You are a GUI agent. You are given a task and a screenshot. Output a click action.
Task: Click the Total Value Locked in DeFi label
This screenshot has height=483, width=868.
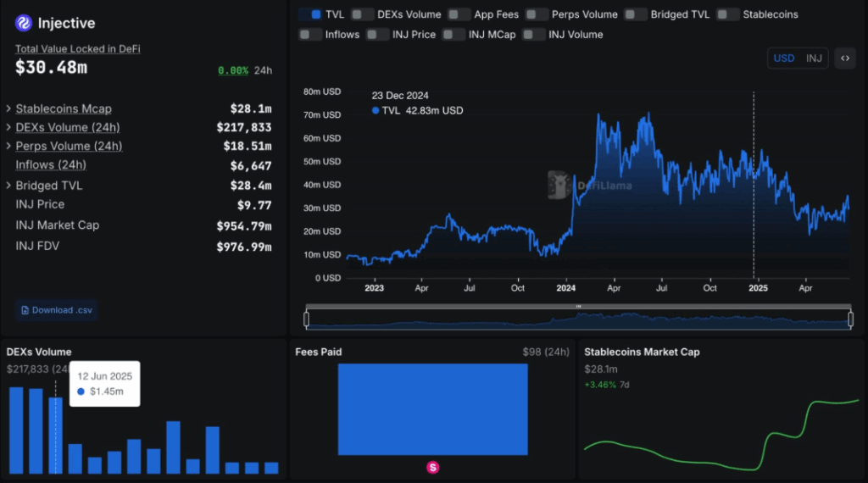point(77,48)
